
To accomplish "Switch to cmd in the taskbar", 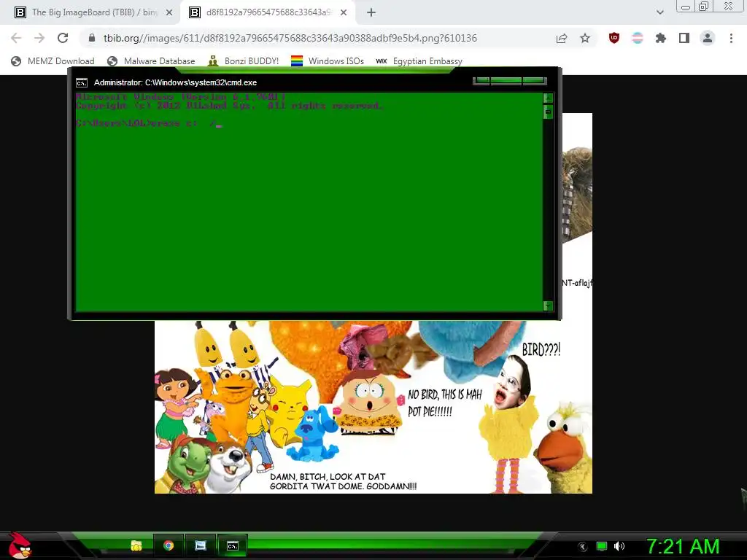I will pyautogui.click(x=233, y=545).
